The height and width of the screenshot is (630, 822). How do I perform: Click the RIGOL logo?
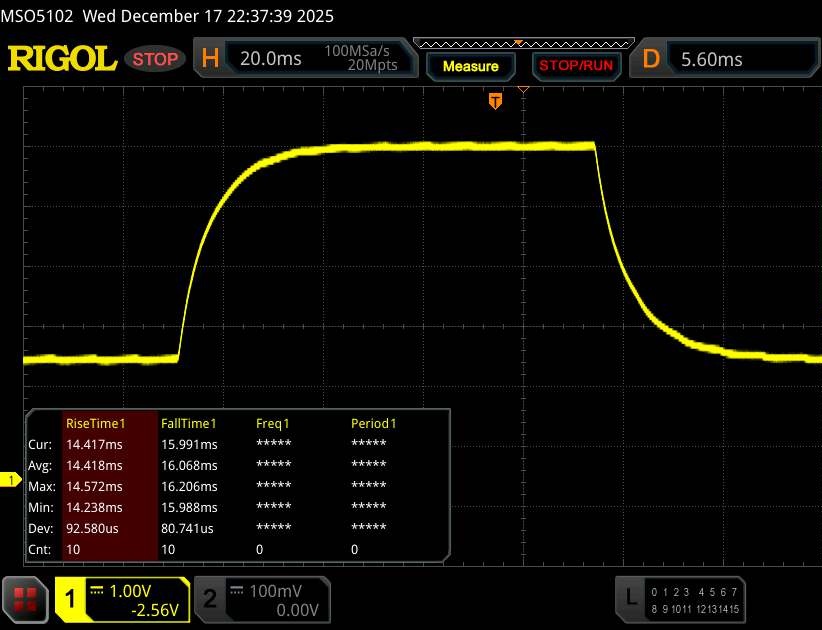(x=62, y=59)
